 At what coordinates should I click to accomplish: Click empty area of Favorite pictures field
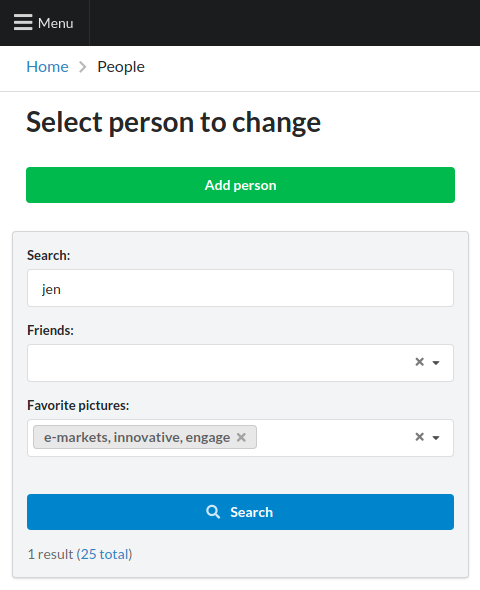tap(335, 438)
